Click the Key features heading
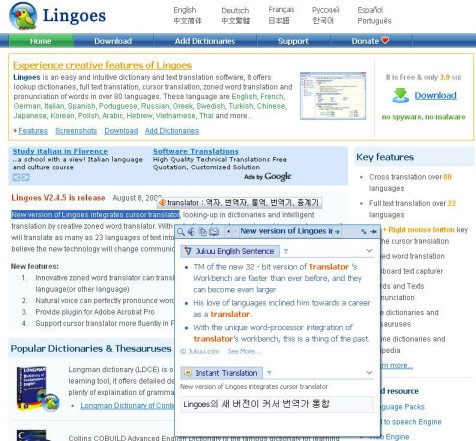Image resolution: width=476 pixels, height=441 pixels. (x=385, y=157)
